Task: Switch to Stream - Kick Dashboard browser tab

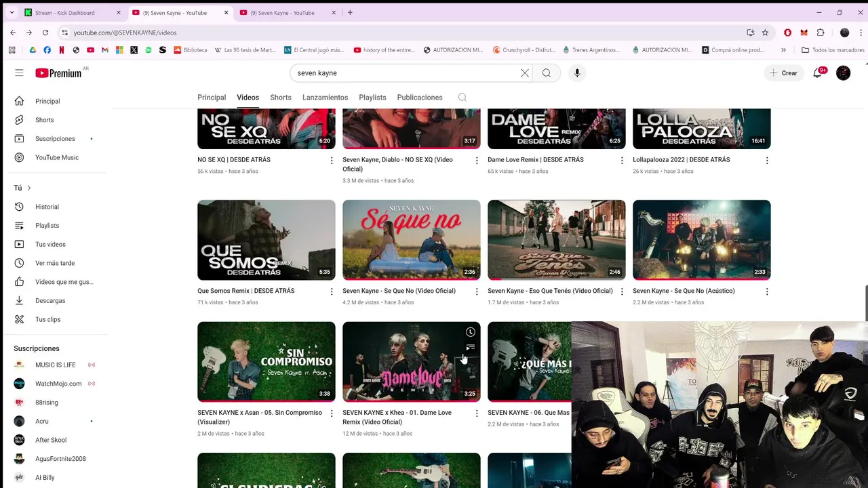Action: [x=71, y=12]
